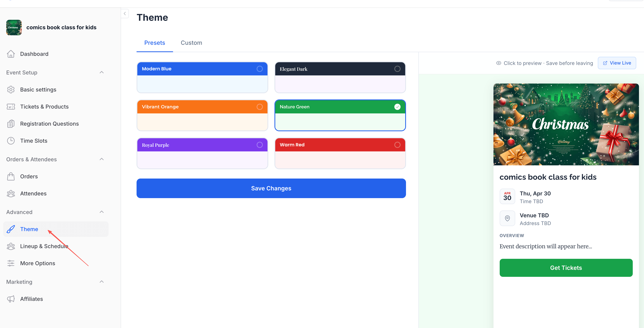The width and height of the screenshot is (644, 328).
Task: Open Attendees via the people icon
Action: tap(11, 193)
